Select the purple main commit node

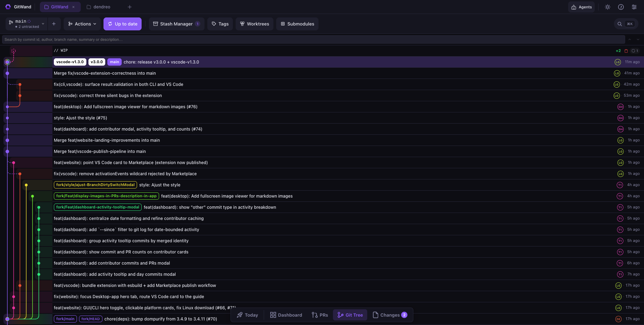tap(7, 62)
